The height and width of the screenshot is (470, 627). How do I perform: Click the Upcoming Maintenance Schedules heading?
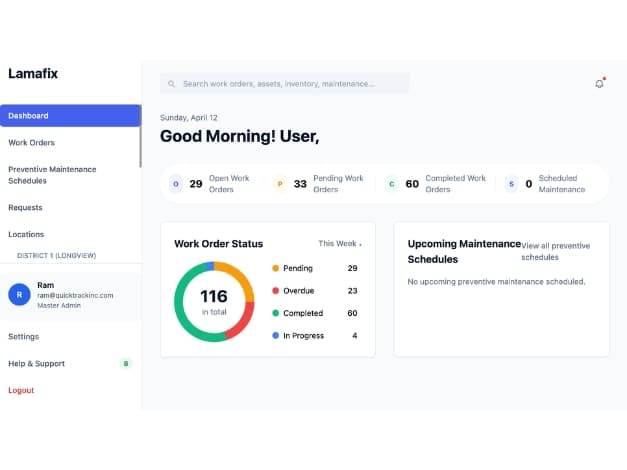[x=464, y=252]
